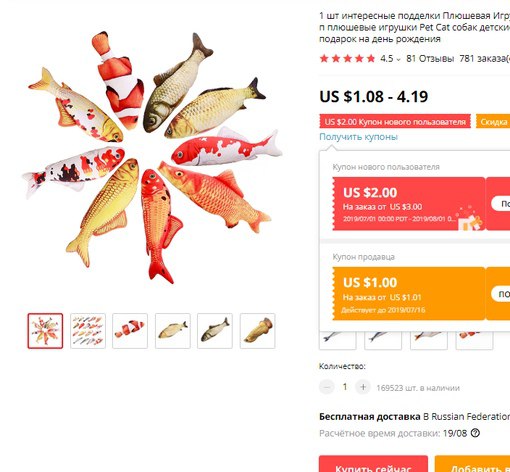Click the Получить купоны link

click(358, 137)
